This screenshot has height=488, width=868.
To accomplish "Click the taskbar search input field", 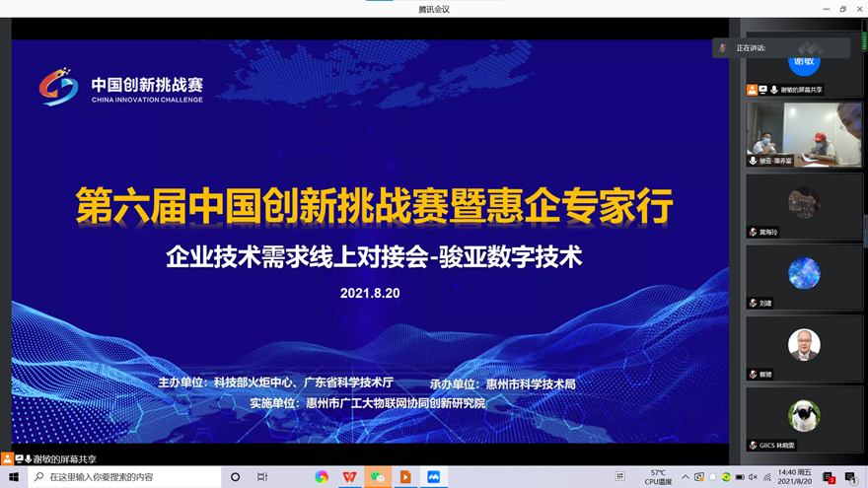I will click(x=124, y=477).
